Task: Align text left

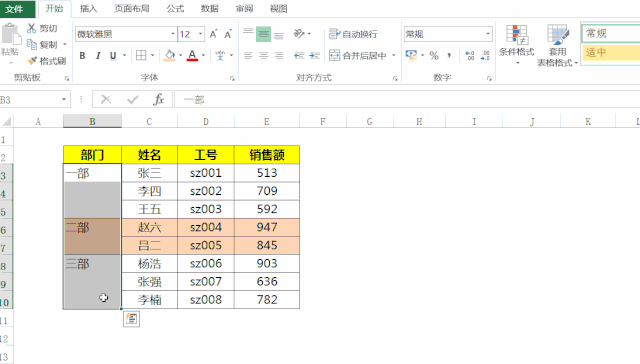Action: click(248, 55)
